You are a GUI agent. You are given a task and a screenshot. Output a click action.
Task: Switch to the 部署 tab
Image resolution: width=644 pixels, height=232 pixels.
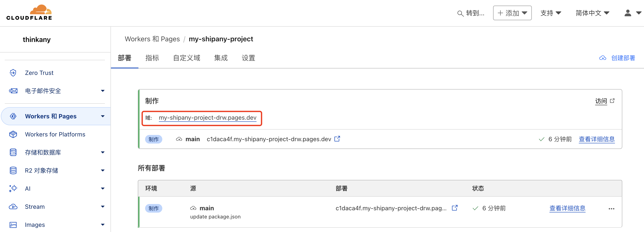(x=124, y=58)
